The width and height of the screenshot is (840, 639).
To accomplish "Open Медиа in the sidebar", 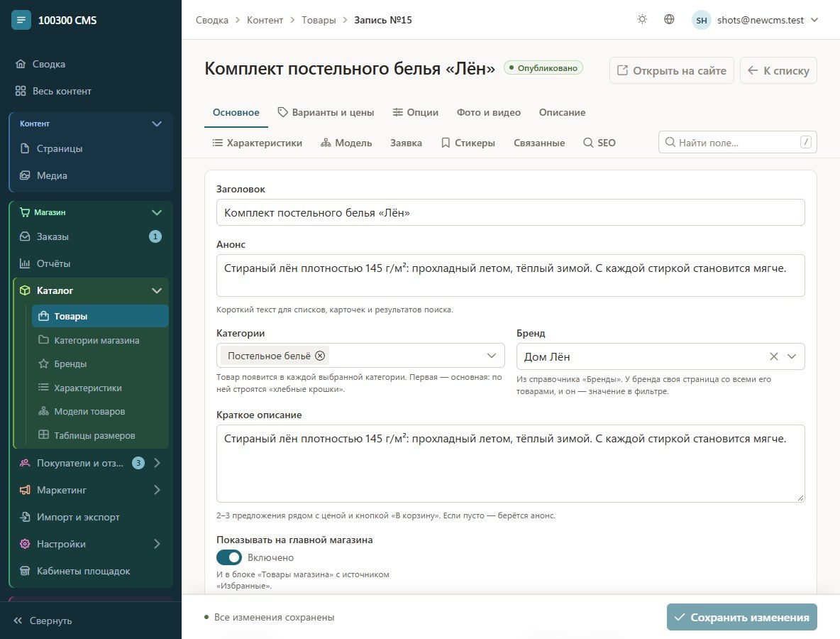I will pyautogui.click(x=92, y=175).
